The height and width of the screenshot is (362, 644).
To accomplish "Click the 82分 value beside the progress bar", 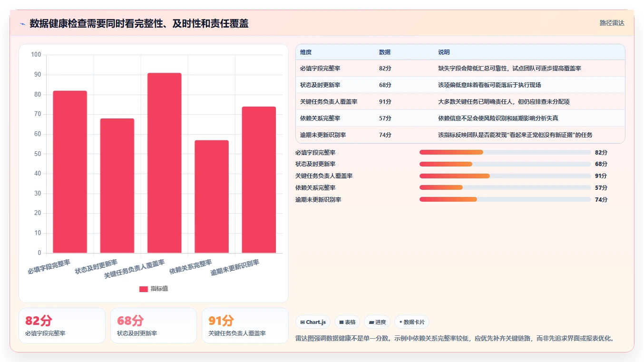I will pyautogui.click(x=601, y=153).
